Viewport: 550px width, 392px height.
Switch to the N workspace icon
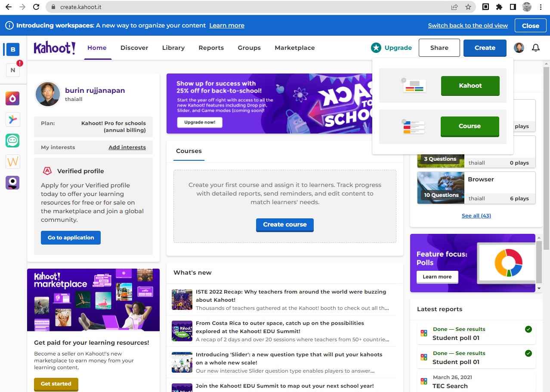click(12, 70)
